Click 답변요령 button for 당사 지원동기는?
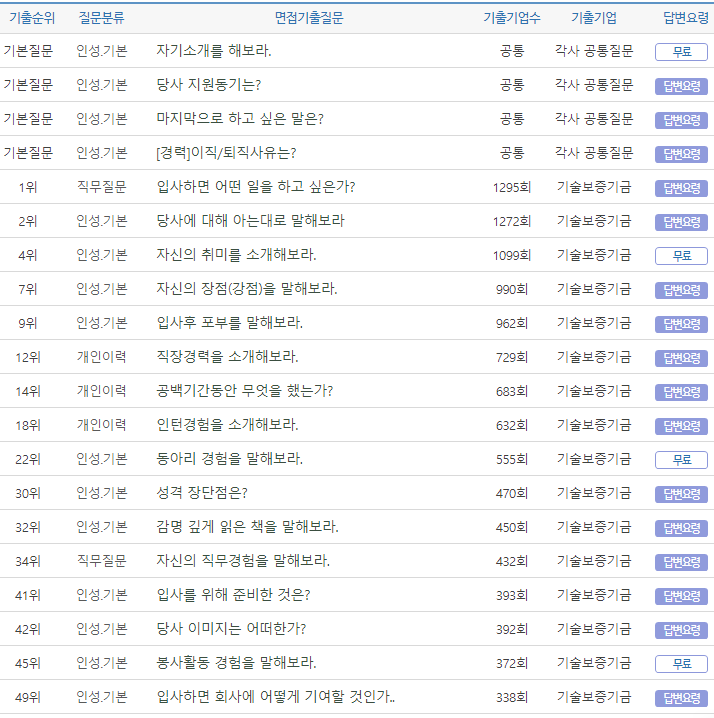 (681, 86)
